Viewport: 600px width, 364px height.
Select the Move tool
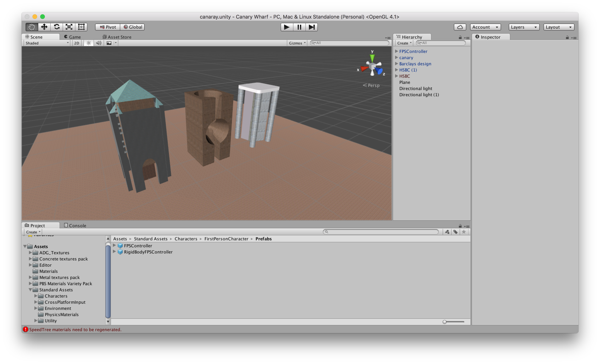click(44, 27)
